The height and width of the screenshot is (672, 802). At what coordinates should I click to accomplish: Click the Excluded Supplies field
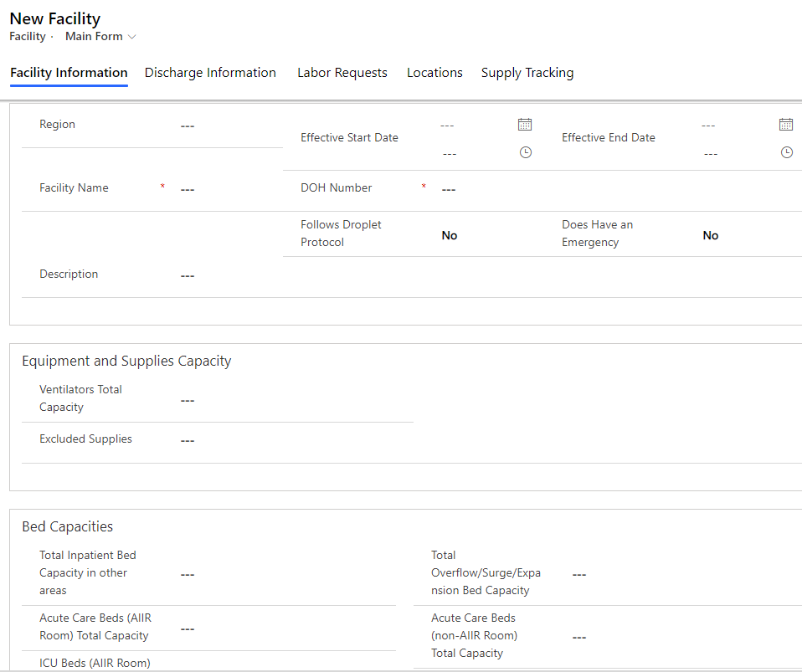tap(488, 440)
